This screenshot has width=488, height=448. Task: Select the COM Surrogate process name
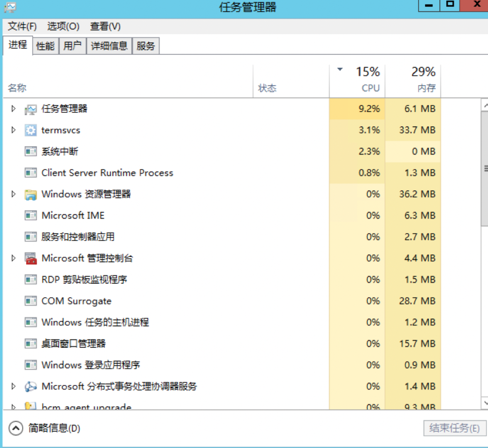coord(76,301)
